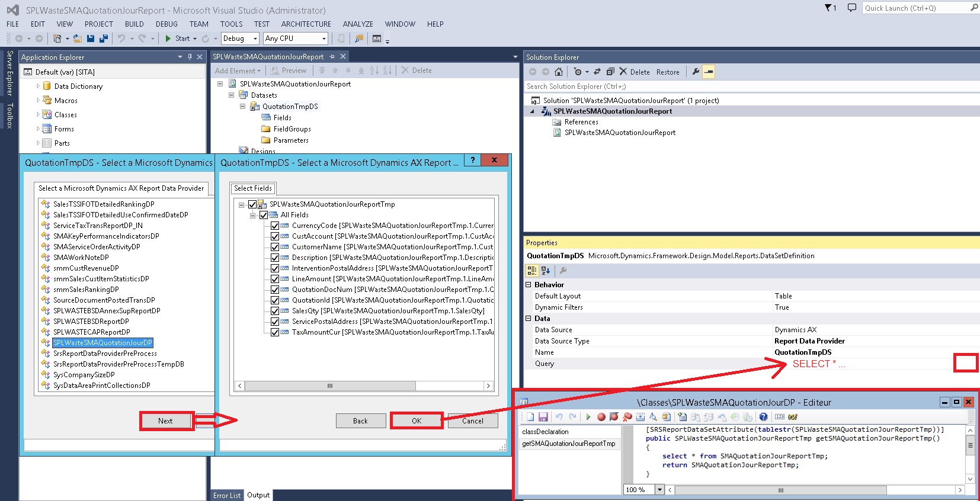Click the line numbers 123 icon in Editeur

780,417
